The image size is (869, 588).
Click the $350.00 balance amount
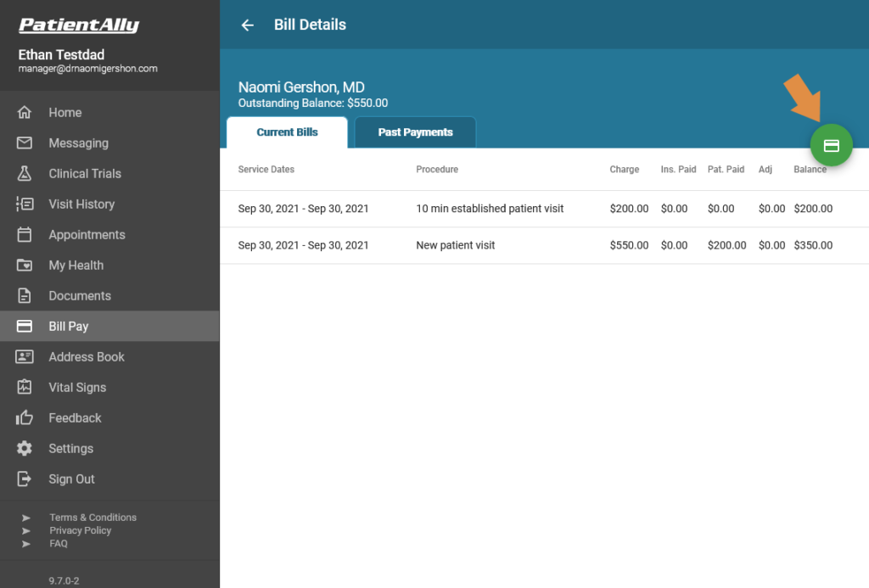[813, 245]
